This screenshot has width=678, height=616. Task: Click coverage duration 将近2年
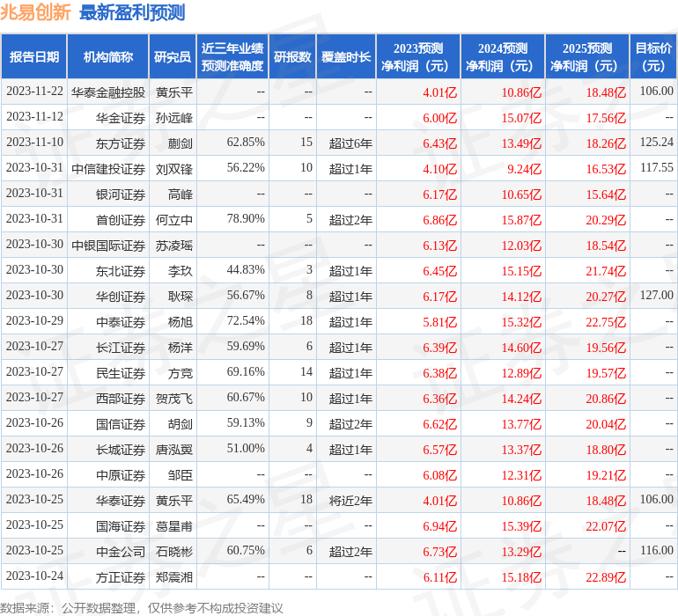coord(350,500)
